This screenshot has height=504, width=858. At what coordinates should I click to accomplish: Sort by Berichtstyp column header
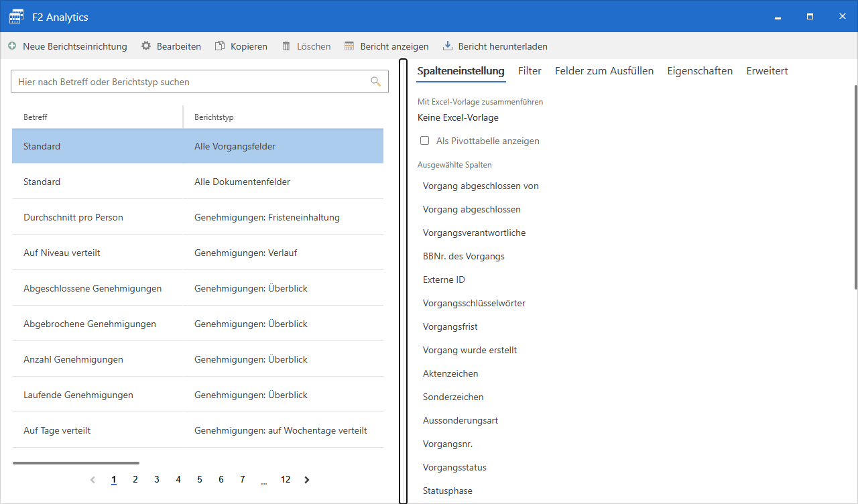point(214,117)
